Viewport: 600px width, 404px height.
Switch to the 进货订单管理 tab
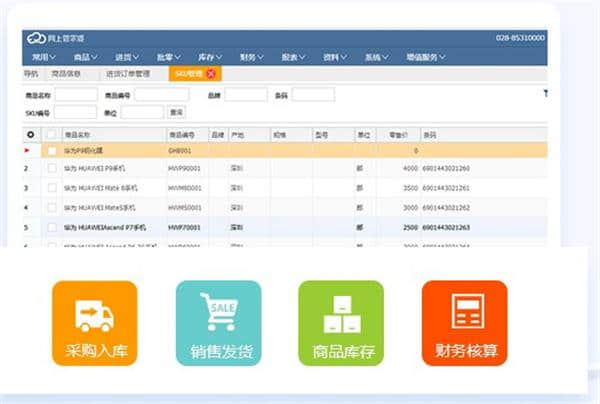click(x=128, y=74)
